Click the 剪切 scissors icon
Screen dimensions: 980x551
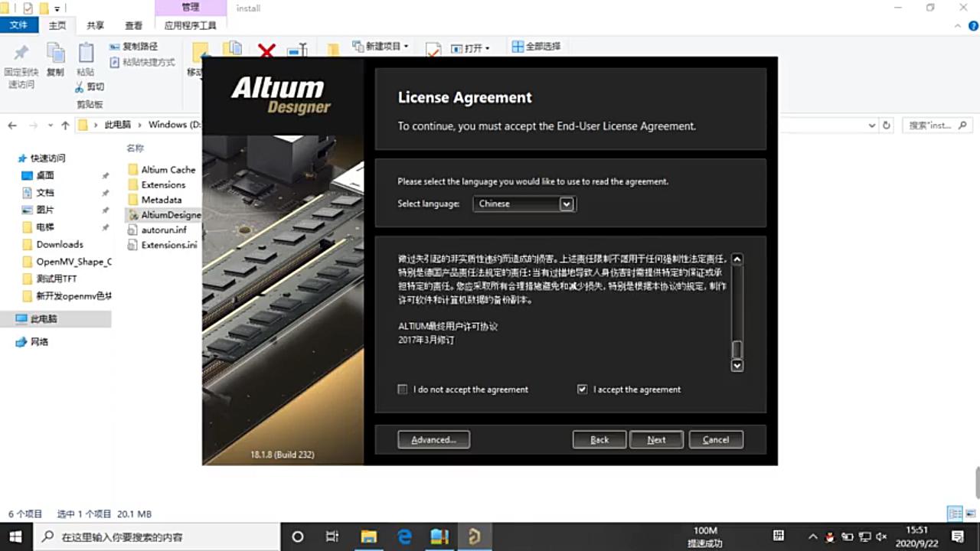tap(80, 87)
